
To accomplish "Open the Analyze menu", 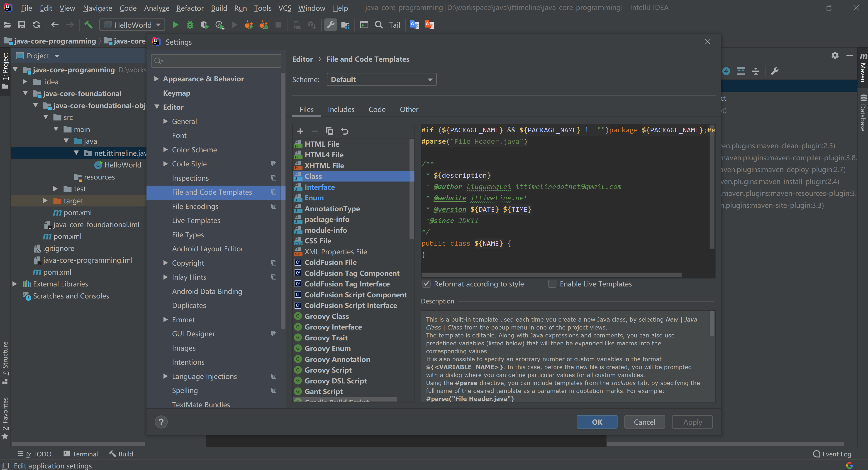I will click(x=157, y=8).
